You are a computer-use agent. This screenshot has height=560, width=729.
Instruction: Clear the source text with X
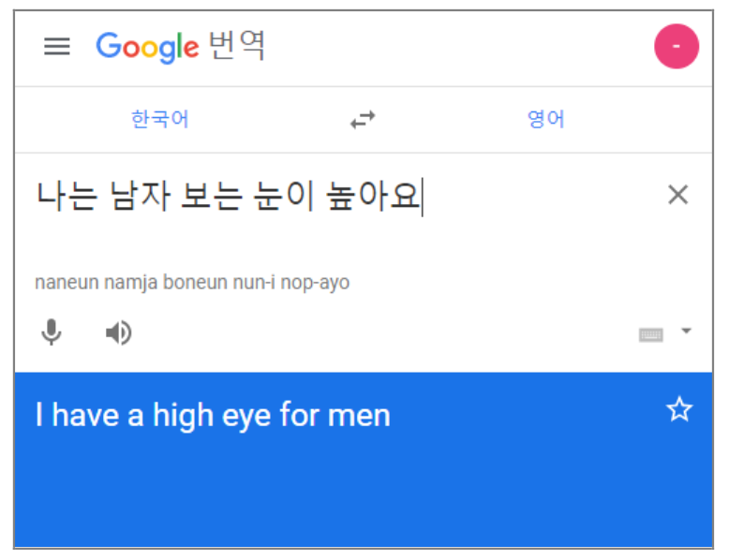coord(677,195)
